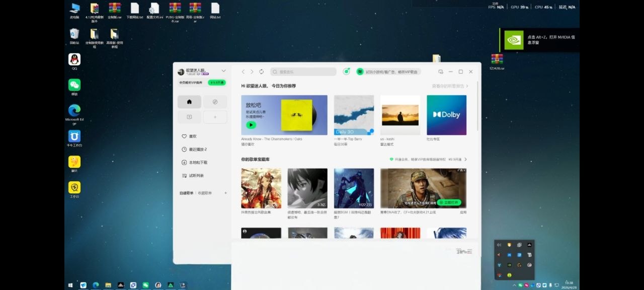Select the 此电脑 desktop icon
644x290 pixels.
click(74, 11)
